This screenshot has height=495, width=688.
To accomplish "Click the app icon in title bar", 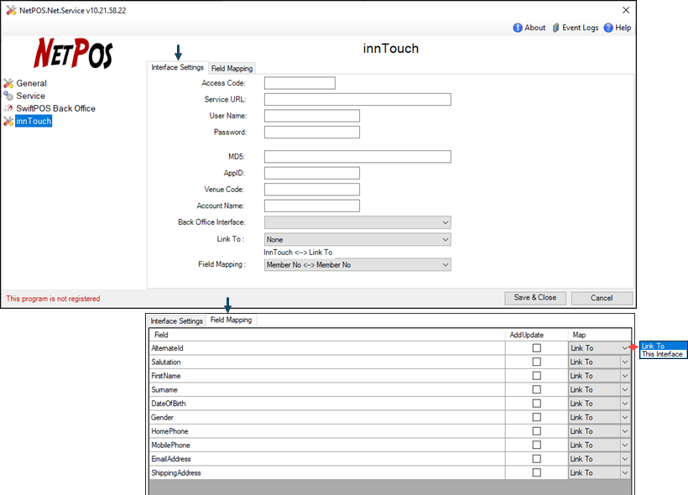I will (11, 10).
